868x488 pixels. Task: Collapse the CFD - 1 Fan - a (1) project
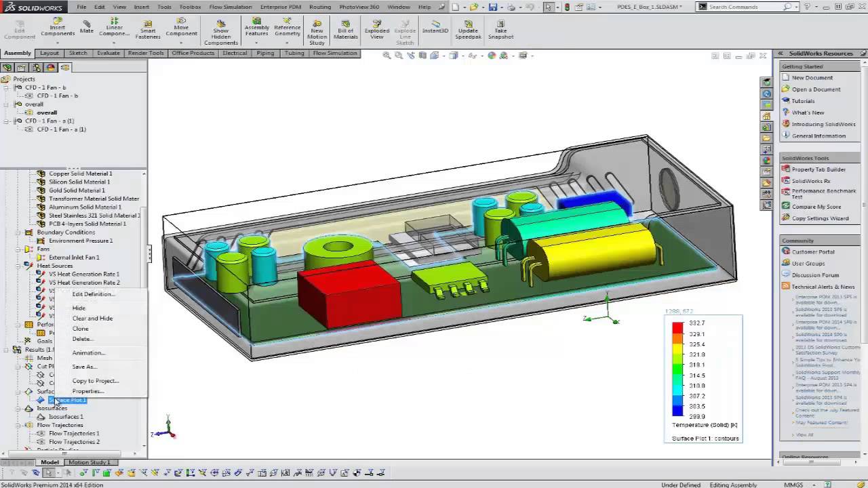6,121
